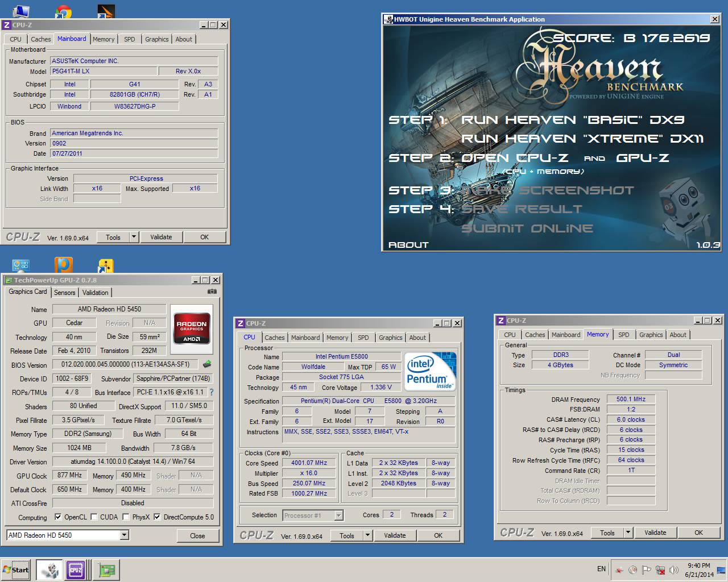The height and width of the screenshot is (582, 728).
Task: Open the Tools dropdown arrow in Mainboard CPU-Z
Action: [134, 237]
